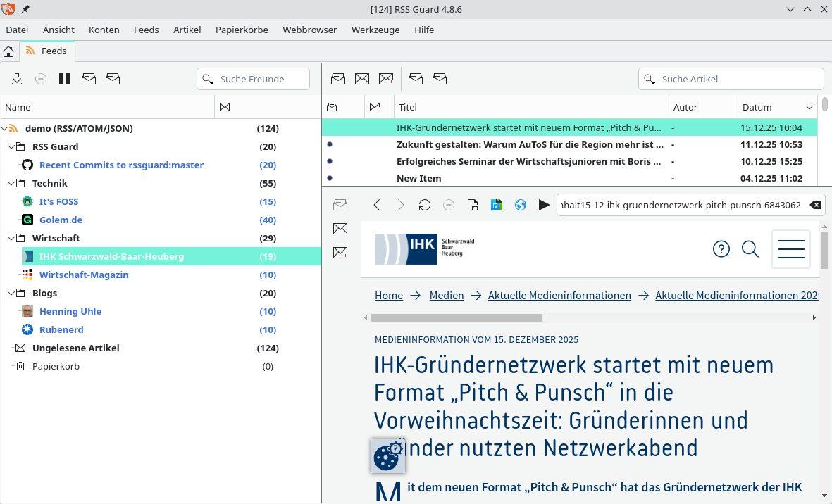Viewport: 832px width, 504px height.
Task: Reload the current page in the reader
Action: pos(425,205)
